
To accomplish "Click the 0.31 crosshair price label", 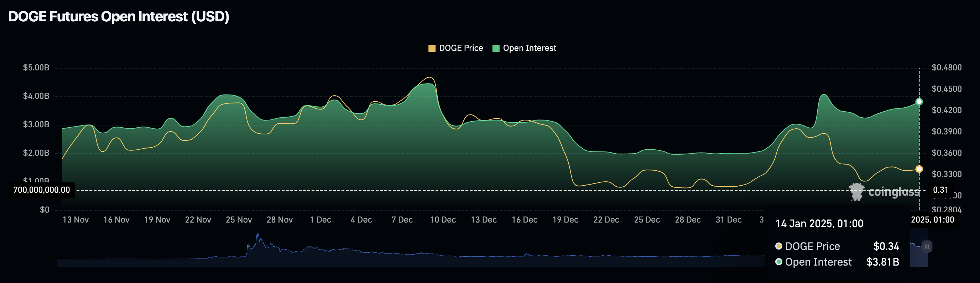I will point(940,190).
